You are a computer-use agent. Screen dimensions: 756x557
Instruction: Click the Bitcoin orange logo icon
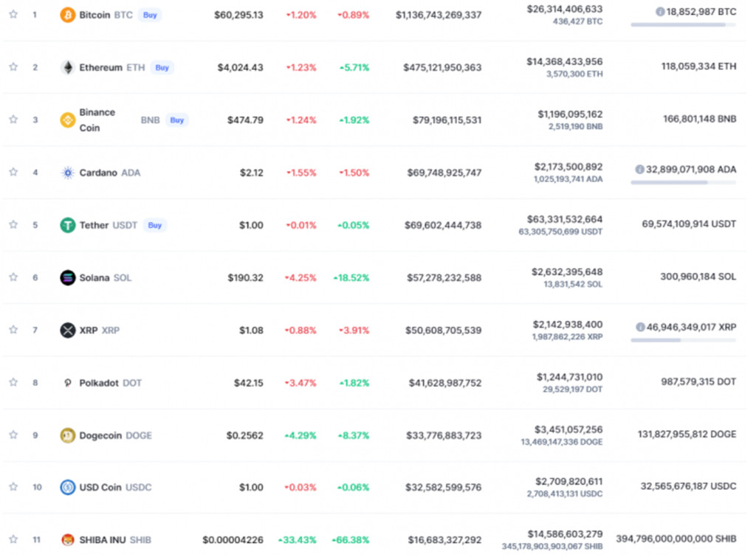coord(67,15)
